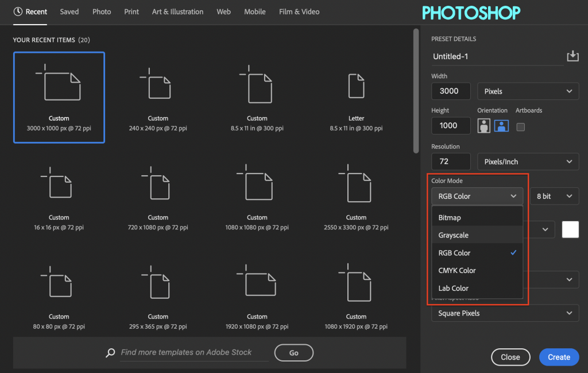Open the Mobile presets tab
588x373 pixels.
[255, 11]
